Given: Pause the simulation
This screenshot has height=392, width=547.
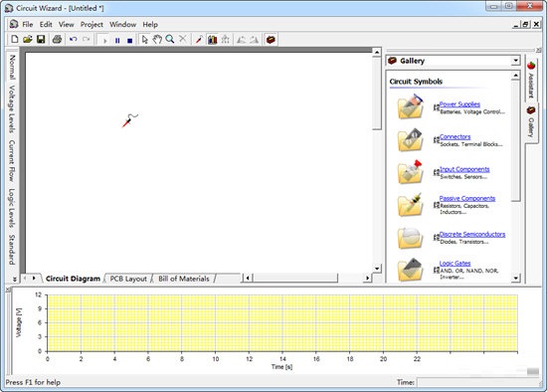Looking at the screenshot, I should [117, 40].
